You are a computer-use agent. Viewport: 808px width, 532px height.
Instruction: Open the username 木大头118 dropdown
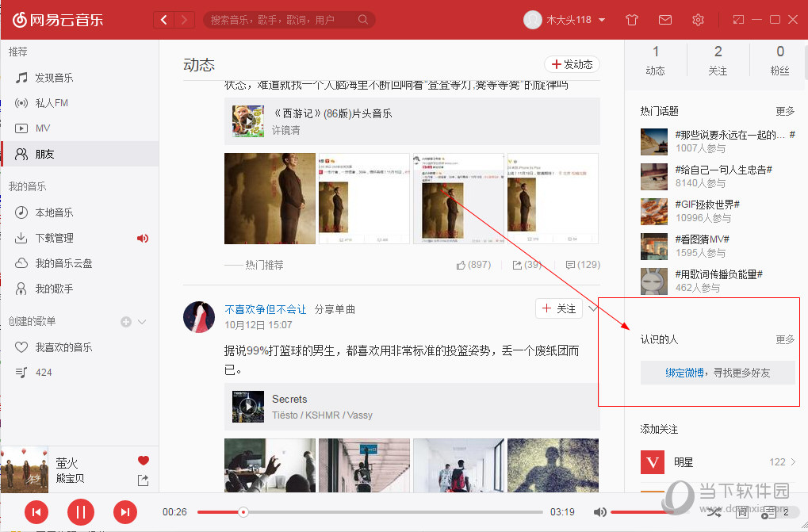click(564, 19)
